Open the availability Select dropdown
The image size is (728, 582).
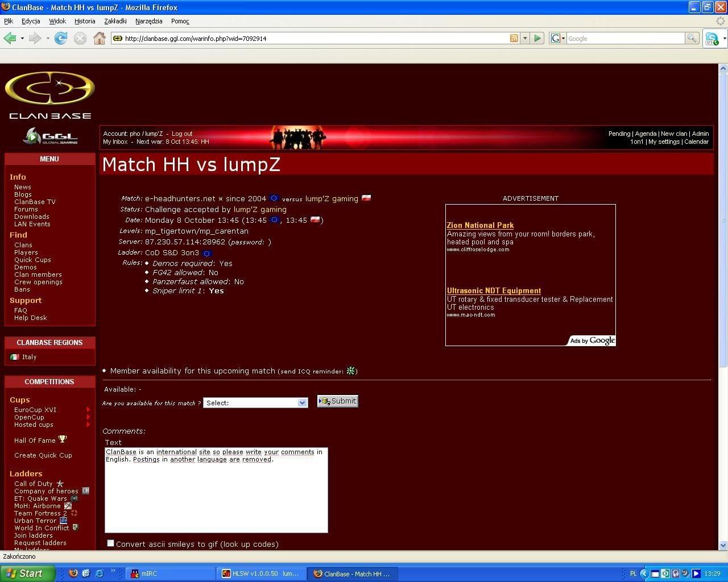pyautogui.click(x=255, y=402)
